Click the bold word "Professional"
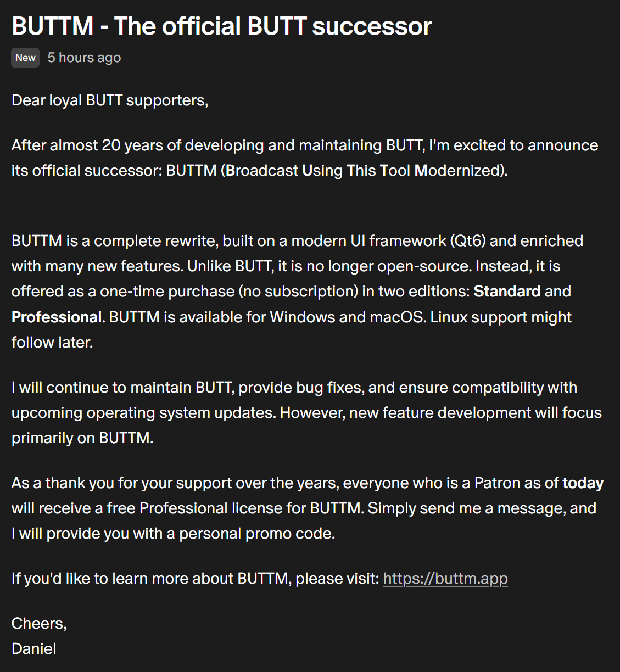The width and height of the screenshot is (620, 672). click(x=57, y=317)
